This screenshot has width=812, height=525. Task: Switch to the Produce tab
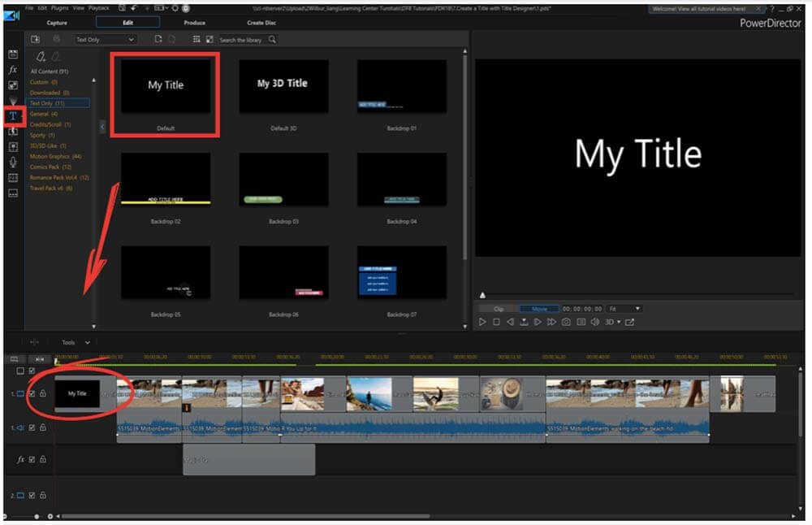click(x=194, y=23)
